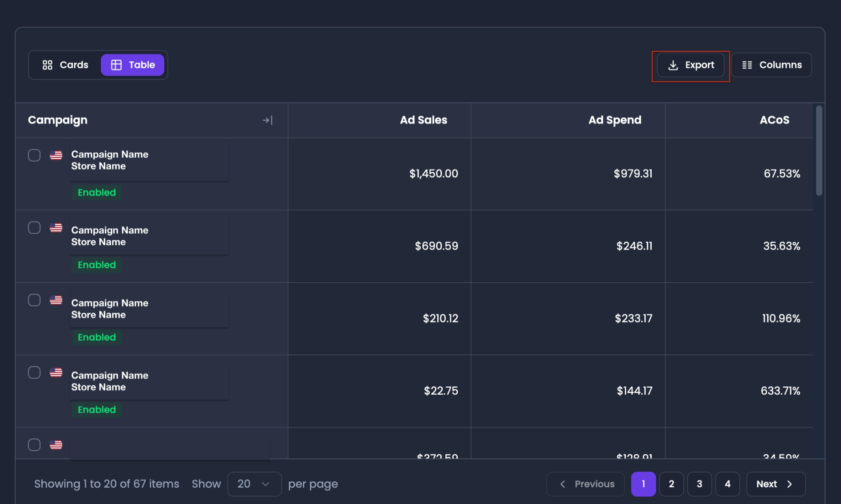Image resolution: width=841 pixels, height=504 pixels.
Task: Switch to the Table view
Action: tap(132, 65)
